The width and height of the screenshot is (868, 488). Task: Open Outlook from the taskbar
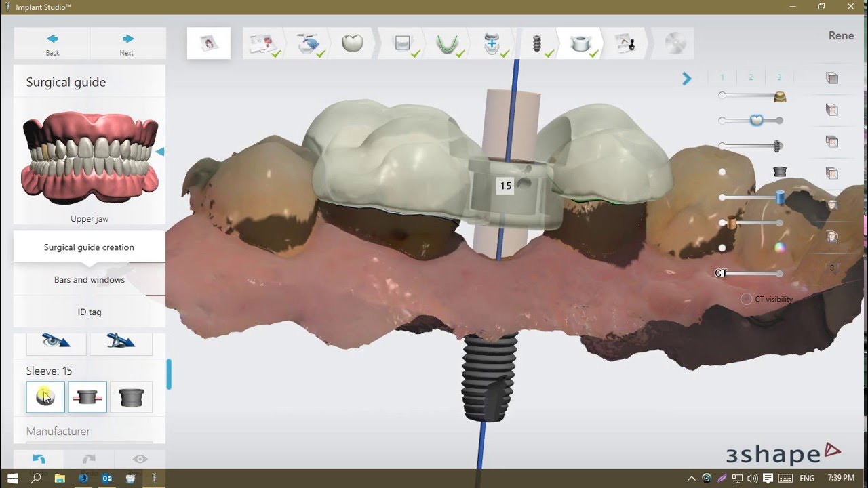pos(106,479)
